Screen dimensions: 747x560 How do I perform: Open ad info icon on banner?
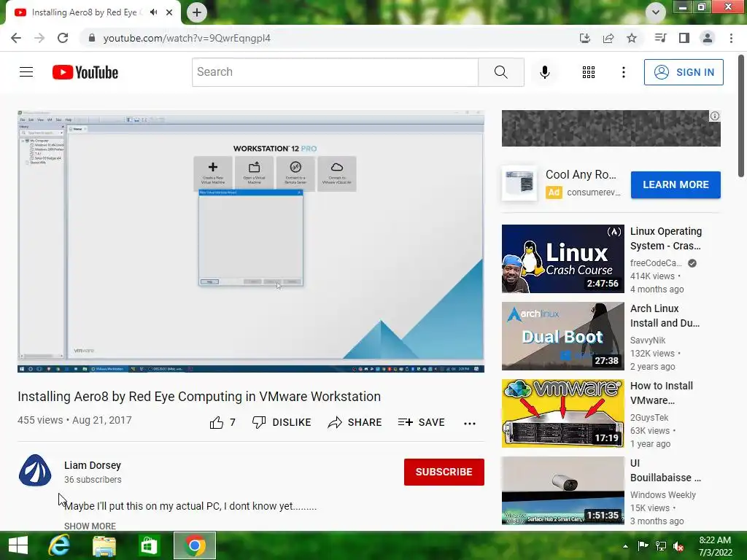tap(715, 116)
